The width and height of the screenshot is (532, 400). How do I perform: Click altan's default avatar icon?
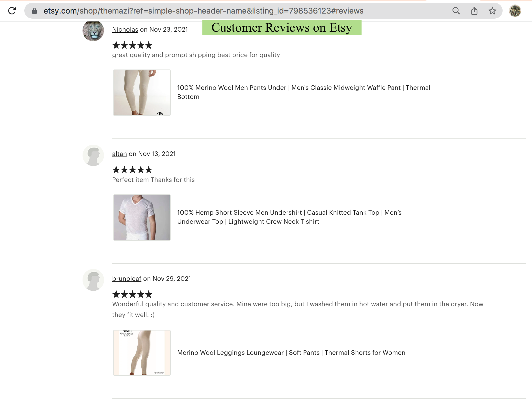click(x=93, y=155)
